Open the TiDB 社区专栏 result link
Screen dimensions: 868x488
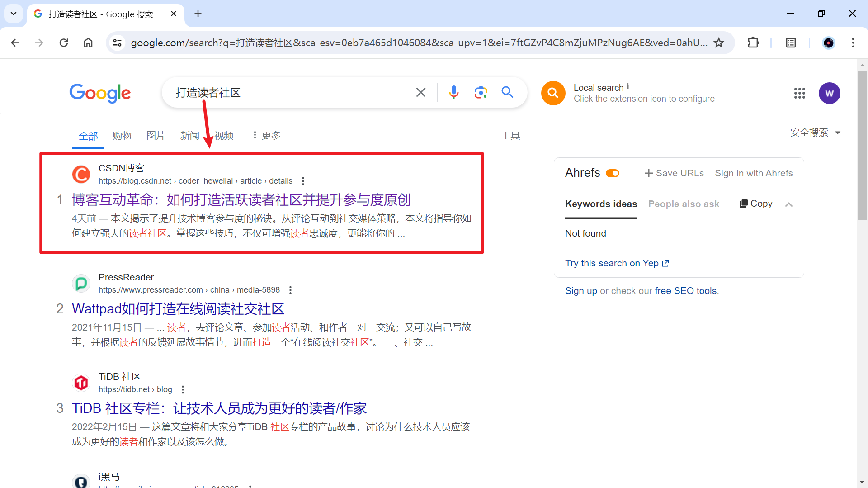[x=219, y=408]
